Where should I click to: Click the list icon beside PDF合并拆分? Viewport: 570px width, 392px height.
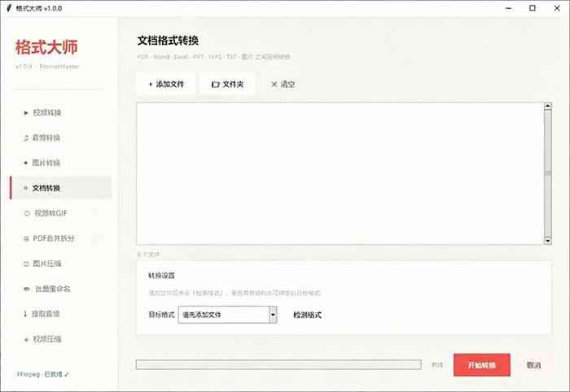tap(26, 238)
